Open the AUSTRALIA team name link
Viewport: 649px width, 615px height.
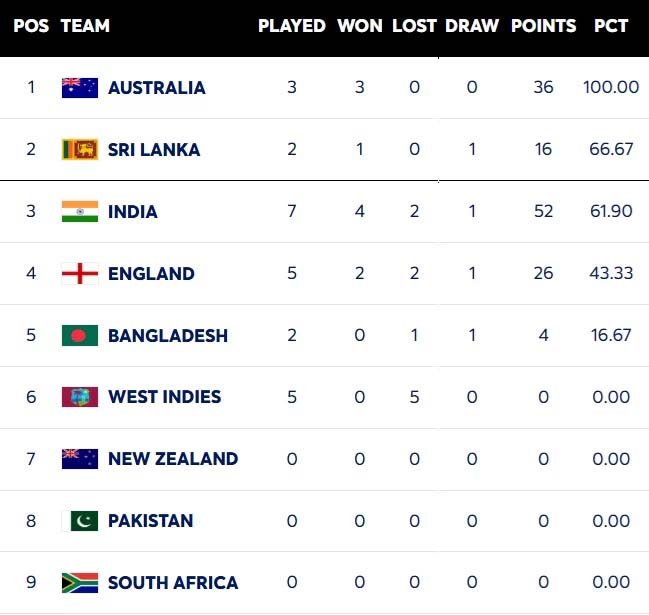(x=157, y=88)
